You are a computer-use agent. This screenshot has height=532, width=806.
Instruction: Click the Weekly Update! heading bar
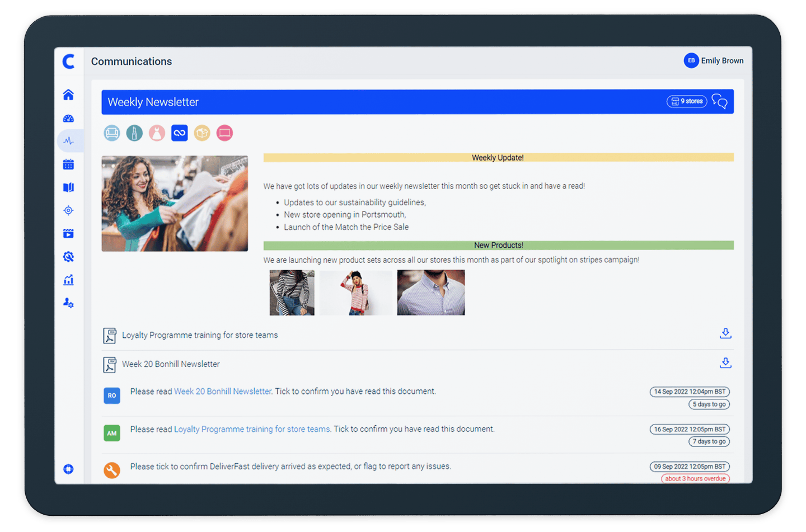click(498, 157)
